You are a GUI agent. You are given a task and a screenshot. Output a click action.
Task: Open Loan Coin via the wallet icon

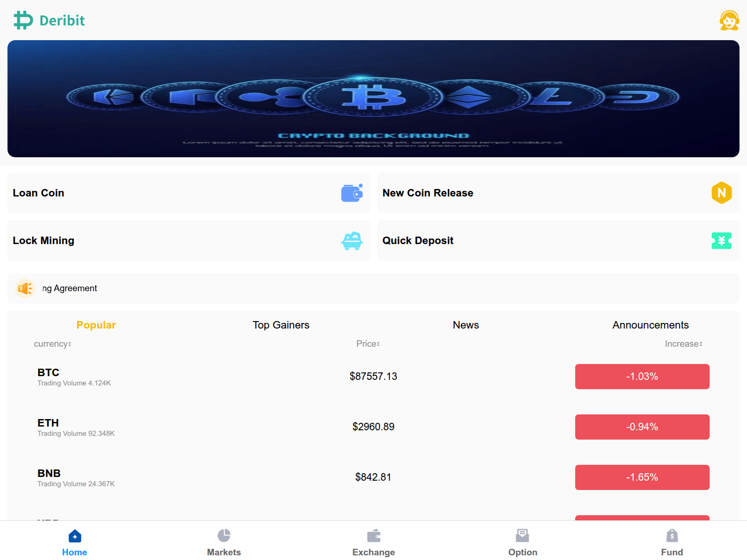[352, 193]
